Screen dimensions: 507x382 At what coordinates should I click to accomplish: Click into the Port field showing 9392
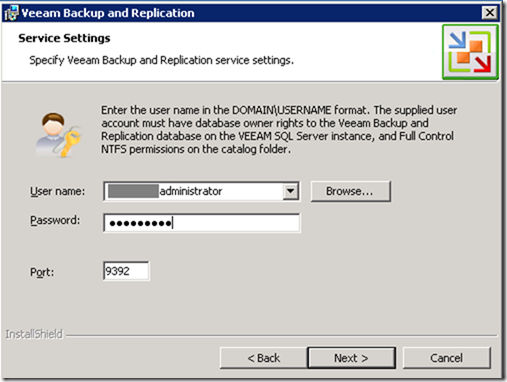(126, 271)
